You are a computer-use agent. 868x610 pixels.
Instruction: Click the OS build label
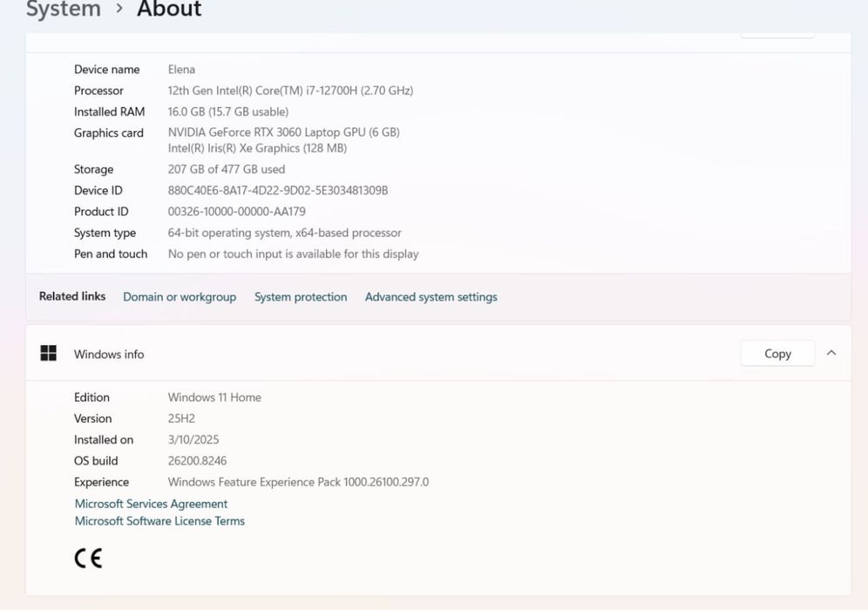tap(96, 460)
